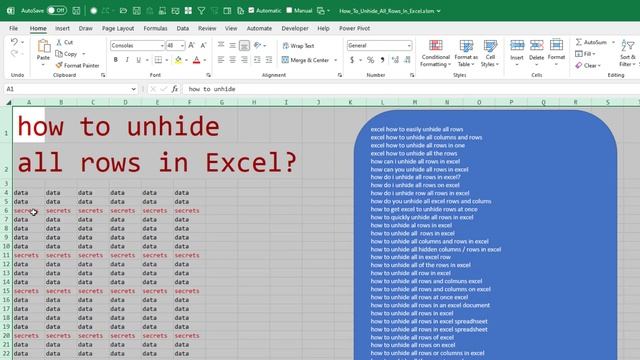Click the Format Painter brush
Screen dimensions: 640x360
coord(59,65)
